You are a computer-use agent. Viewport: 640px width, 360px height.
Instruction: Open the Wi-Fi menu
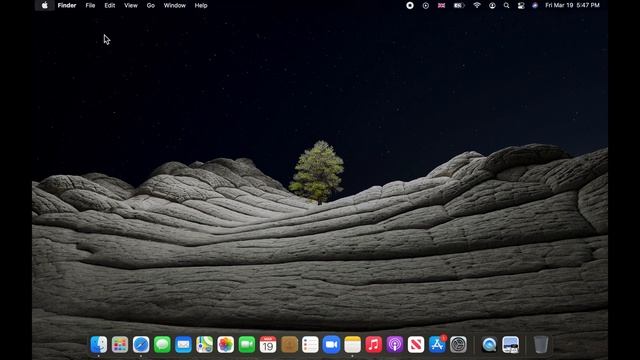[x=477, y=5]
